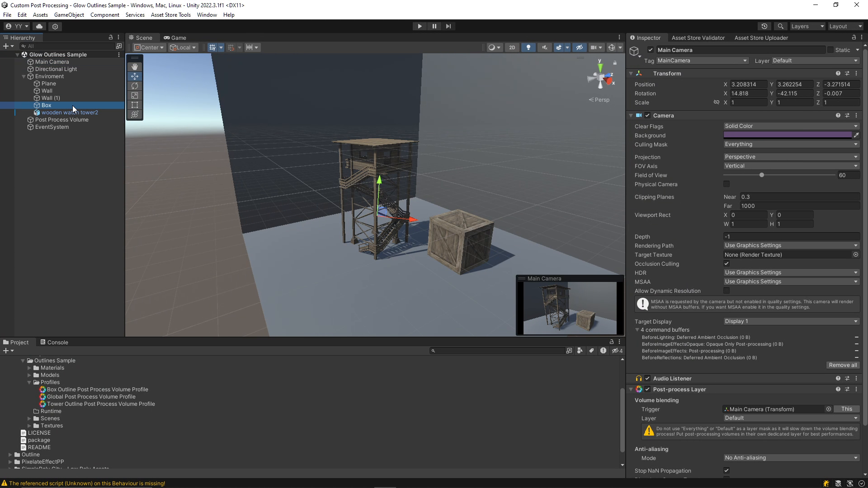Toggle Occlusion Culling checkbox
Screen dimensions: 868x488
(x=726, y=264)
